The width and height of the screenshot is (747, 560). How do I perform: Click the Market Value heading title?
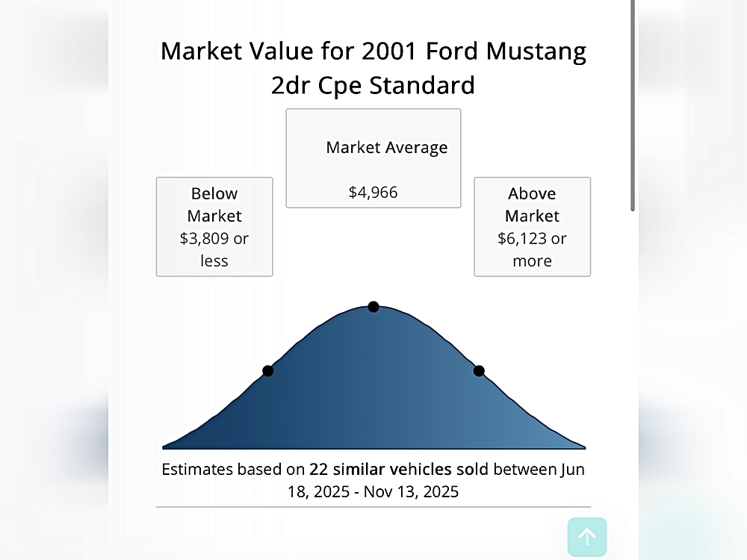point(373,68)
